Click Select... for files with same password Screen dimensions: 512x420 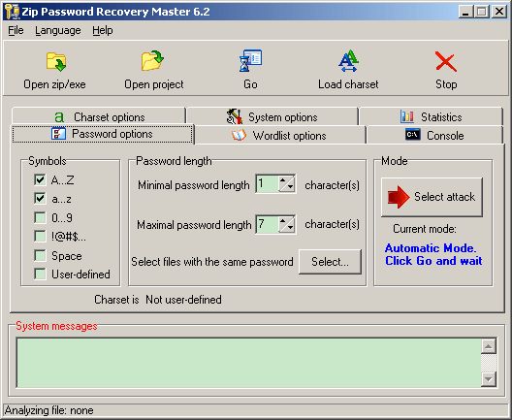point(330,262)
